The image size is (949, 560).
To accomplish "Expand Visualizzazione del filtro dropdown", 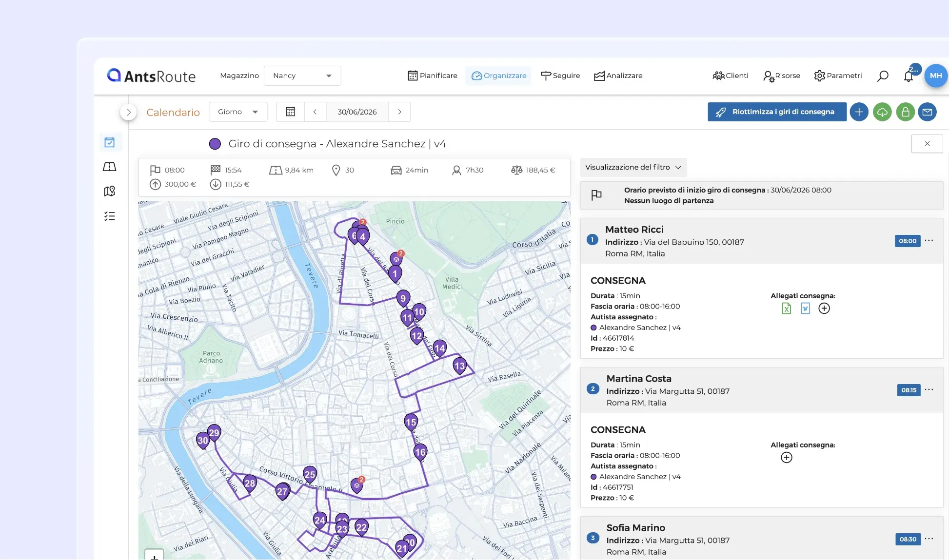I will tap(633, 167).
